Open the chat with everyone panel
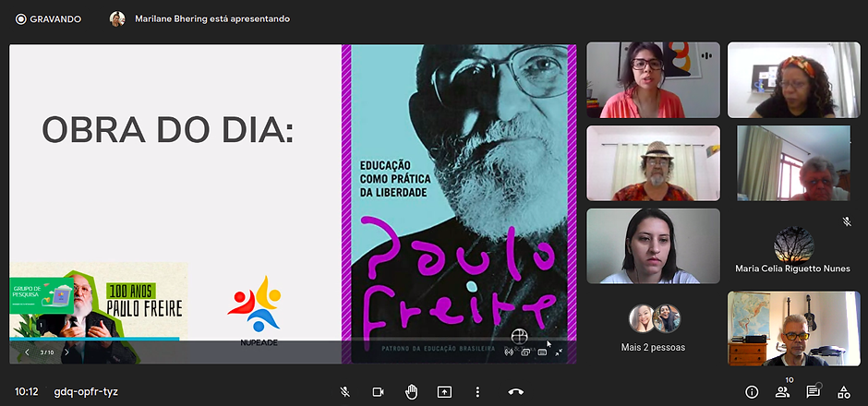Screen dimensions: 868x406 pos(813,392)
